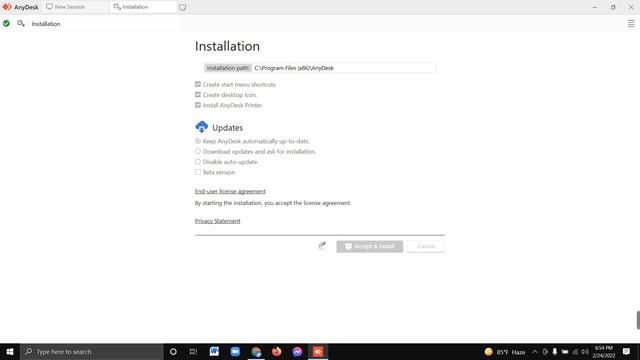Image resolution: width=640 pixels, height=360 pixels.
Task: Open the Windows Start menu
Action: (x=10, y=351)
